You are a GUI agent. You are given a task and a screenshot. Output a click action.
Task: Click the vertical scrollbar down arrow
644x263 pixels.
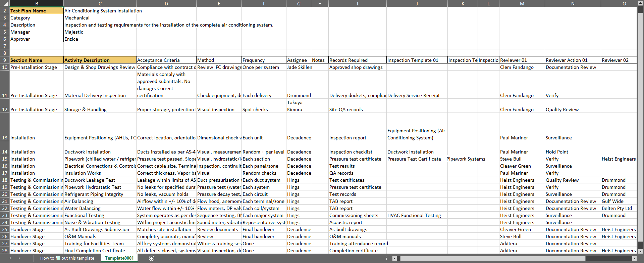click(x=640, y=251)
